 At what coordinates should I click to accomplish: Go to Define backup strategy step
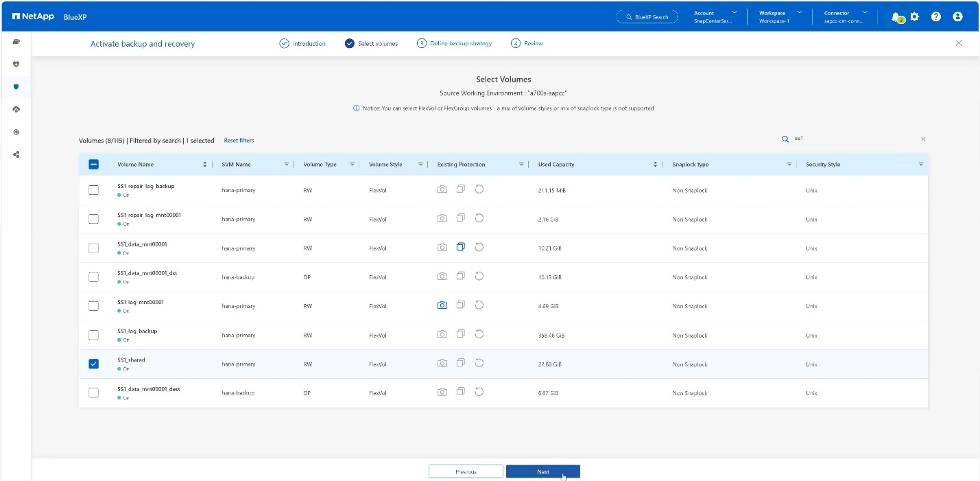[455, 43]
